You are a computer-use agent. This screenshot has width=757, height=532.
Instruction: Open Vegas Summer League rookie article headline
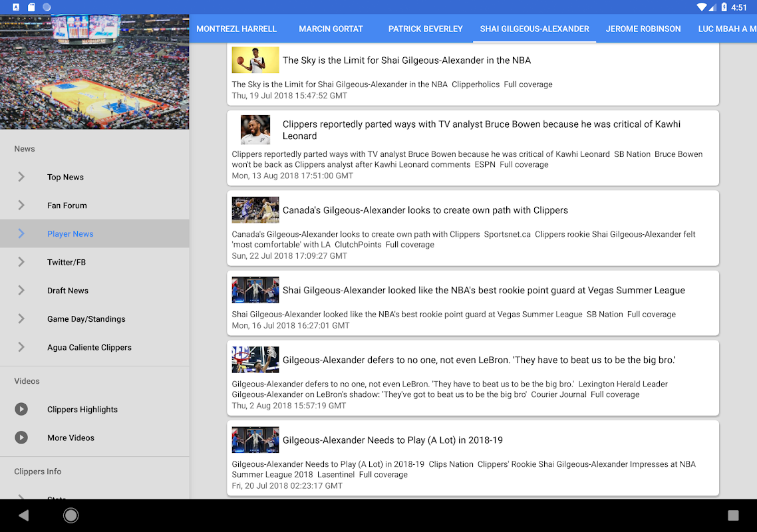click(x=484, y=290)
